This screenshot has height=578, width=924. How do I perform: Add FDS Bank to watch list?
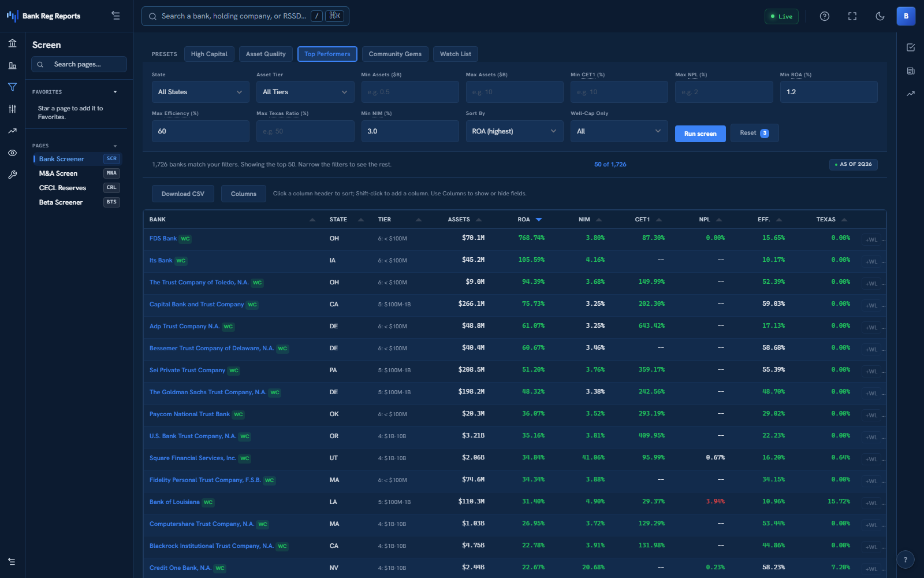(871, 239)
